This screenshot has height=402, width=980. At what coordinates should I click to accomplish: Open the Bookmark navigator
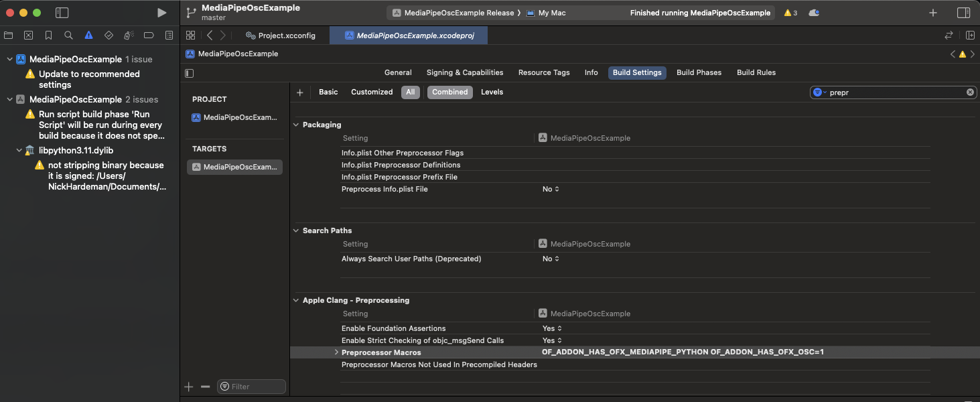[49, 36]
